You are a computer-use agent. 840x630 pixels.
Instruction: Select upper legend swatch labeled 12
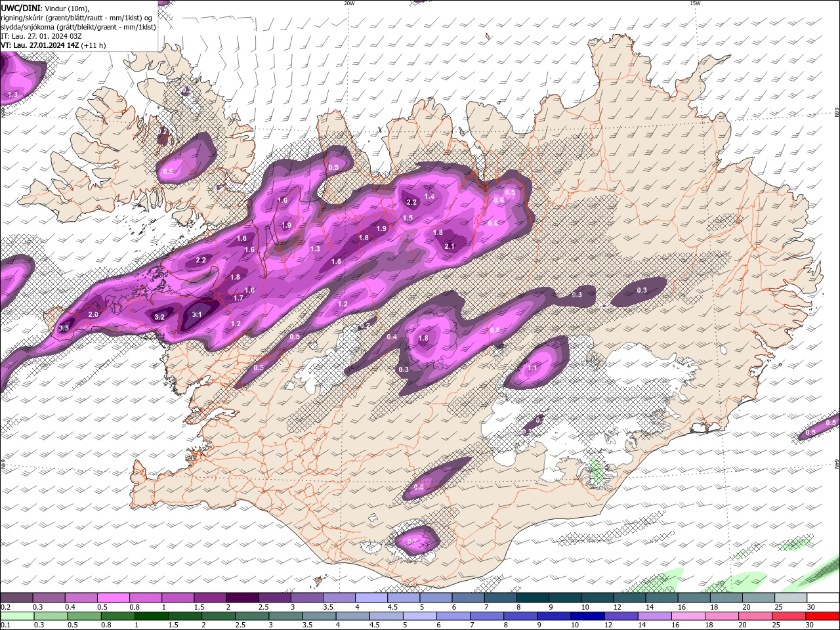point(629,598)
